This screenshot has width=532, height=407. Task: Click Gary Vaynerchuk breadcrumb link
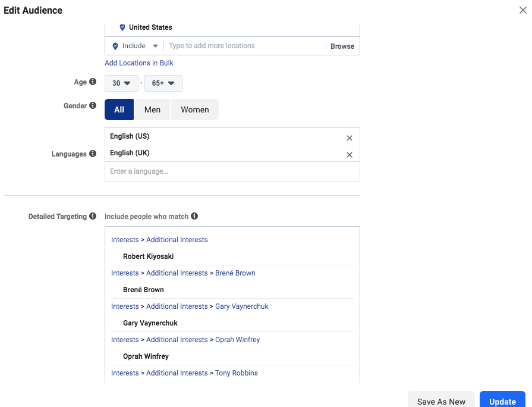click(241, 306)
